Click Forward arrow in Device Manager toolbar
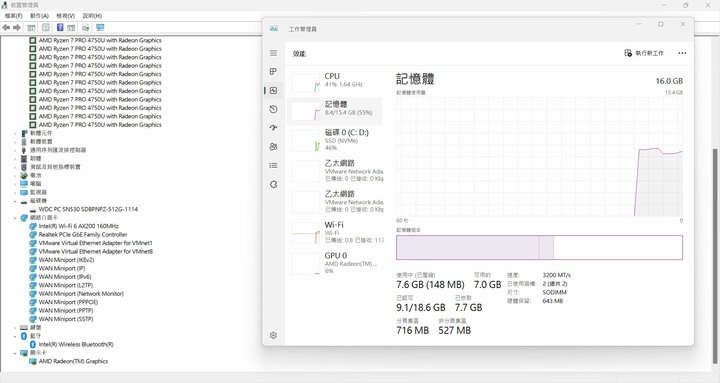720x383 pixels. point(17,28)
